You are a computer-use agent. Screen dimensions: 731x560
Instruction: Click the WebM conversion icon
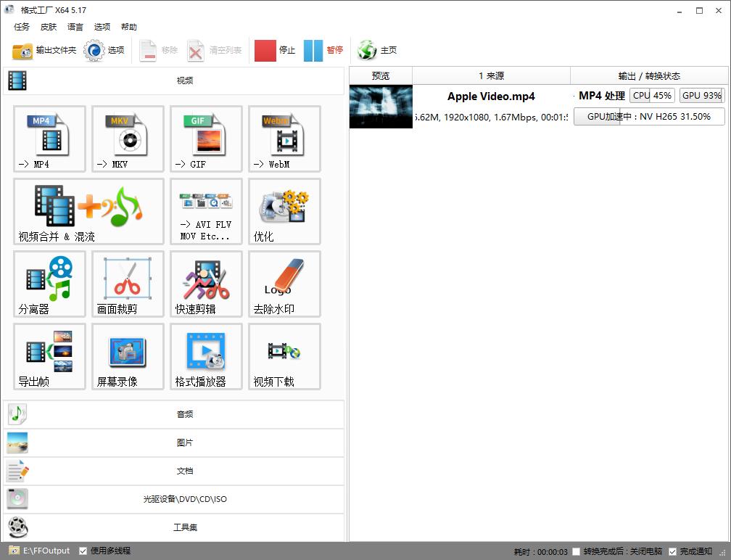[x=284, y=139]
